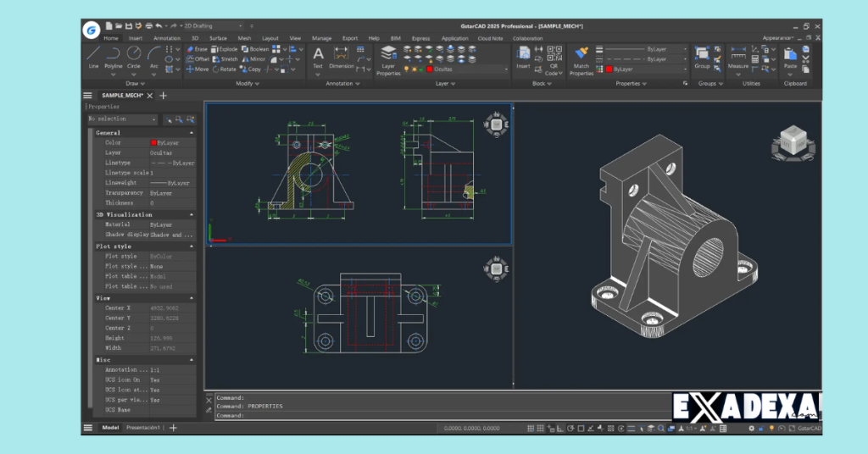The height and width of the screenshot is (454, 868).
Task: Switch to the Surface ribbon tab
Action: 218,38
